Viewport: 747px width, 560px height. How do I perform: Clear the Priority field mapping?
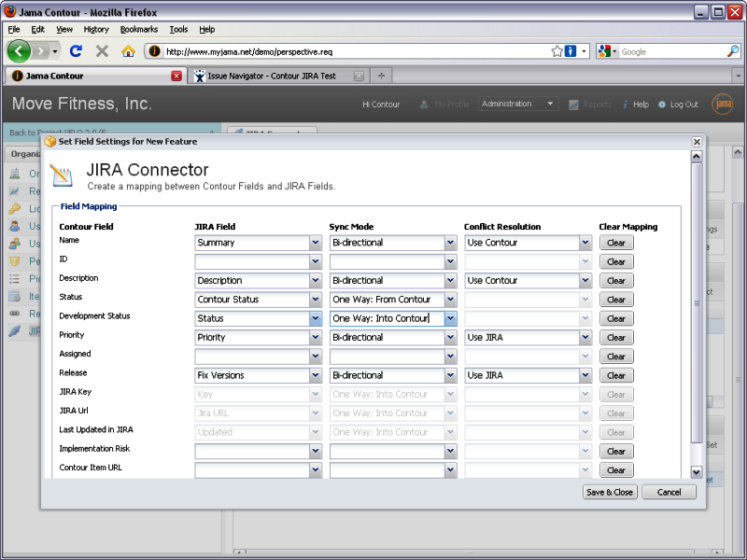tap(616, 337)
